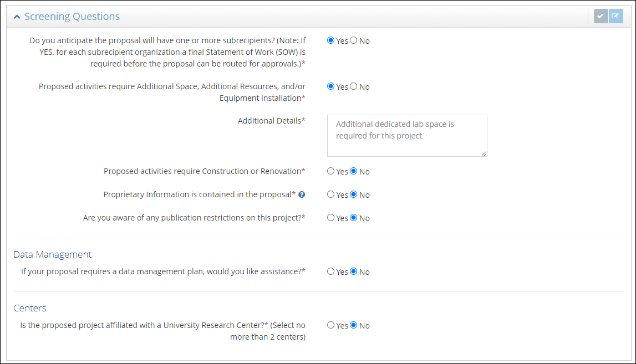This screenshot has height=364, width=636.
Task: Select Yes for data management plan assistance
Action: (331, 271)
